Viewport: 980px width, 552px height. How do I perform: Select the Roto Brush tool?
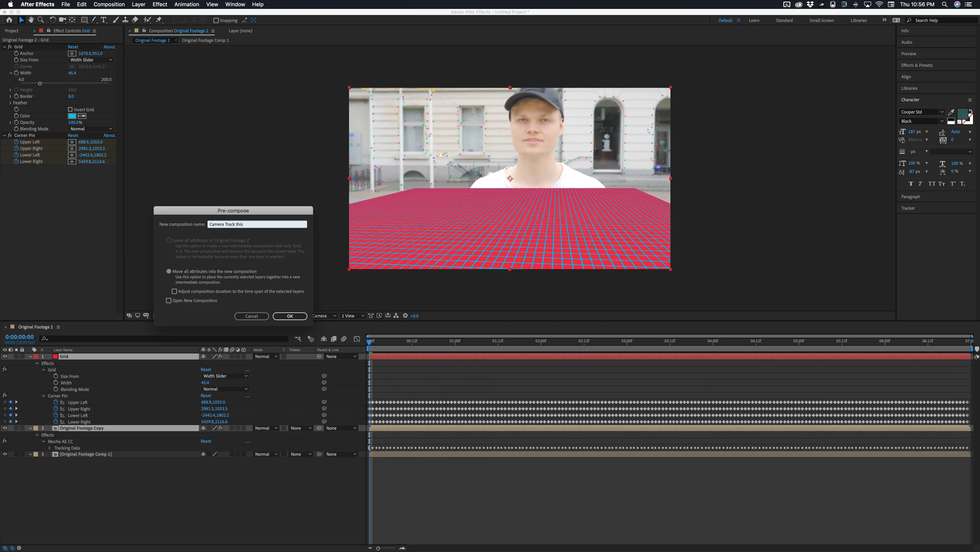147,20
